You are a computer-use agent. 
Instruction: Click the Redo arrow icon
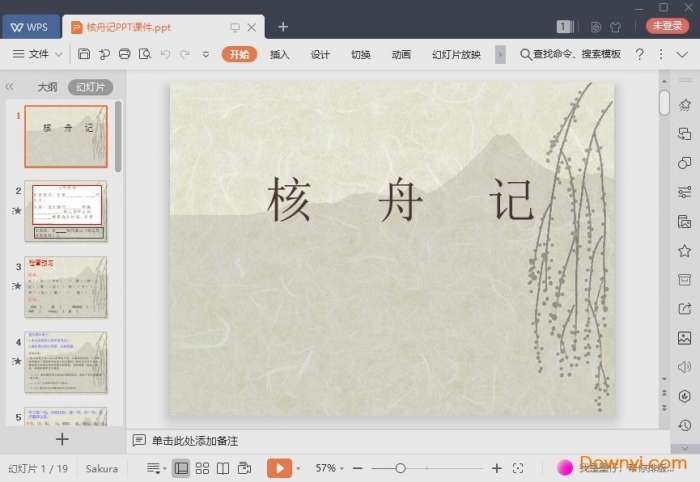pos(185,54)
